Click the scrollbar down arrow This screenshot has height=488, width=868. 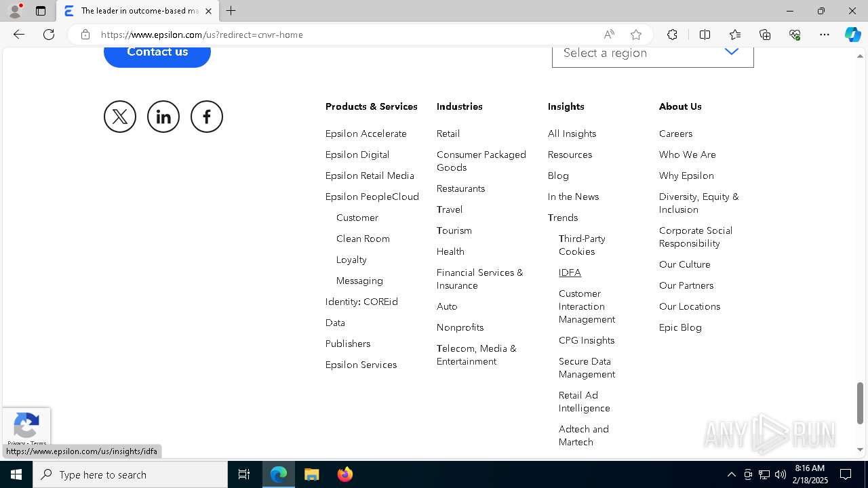pos(860,449)
